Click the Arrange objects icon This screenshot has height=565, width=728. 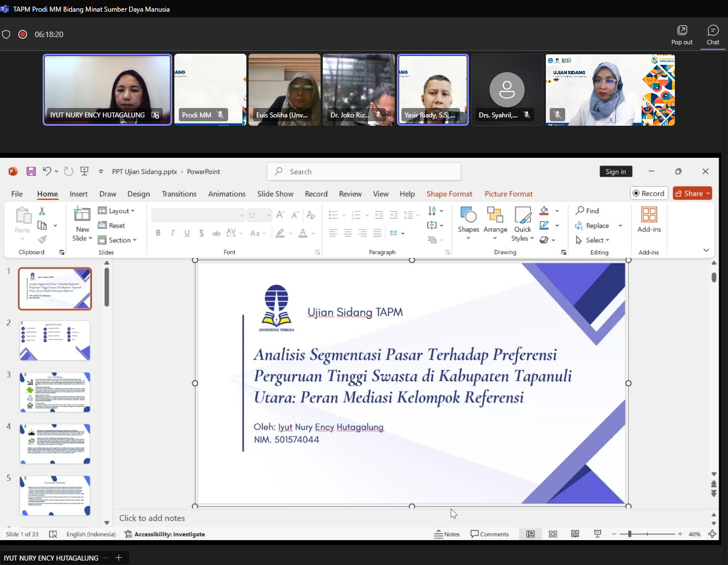pos(495,220)
